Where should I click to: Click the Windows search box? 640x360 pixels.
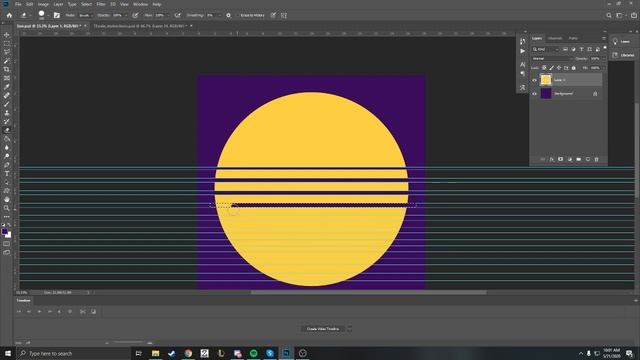coord(73,353)
